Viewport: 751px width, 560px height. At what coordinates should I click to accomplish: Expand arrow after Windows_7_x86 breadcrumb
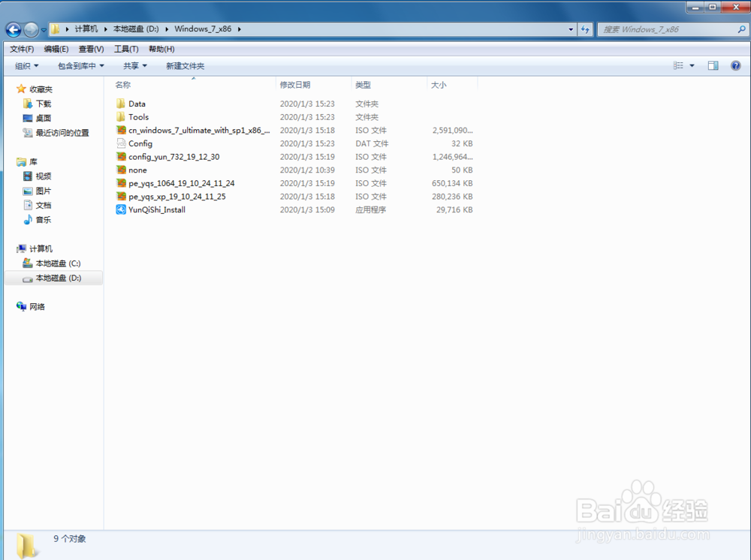239,29
